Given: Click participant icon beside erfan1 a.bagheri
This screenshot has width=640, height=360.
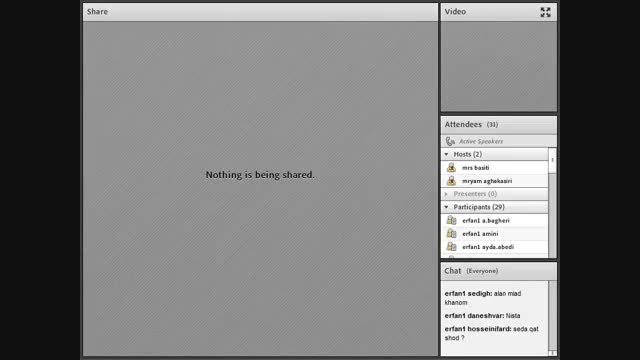Looking at the screenshot, I should click(451, 220).
